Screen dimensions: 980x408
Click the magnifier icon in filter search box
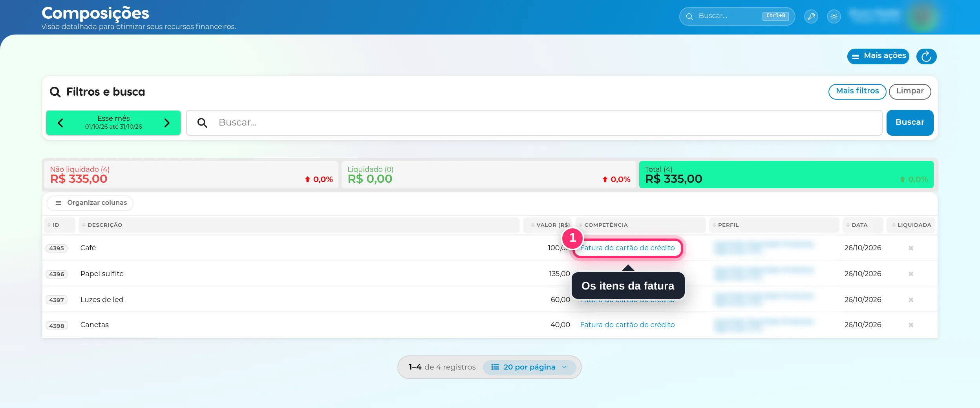point(202,123)
